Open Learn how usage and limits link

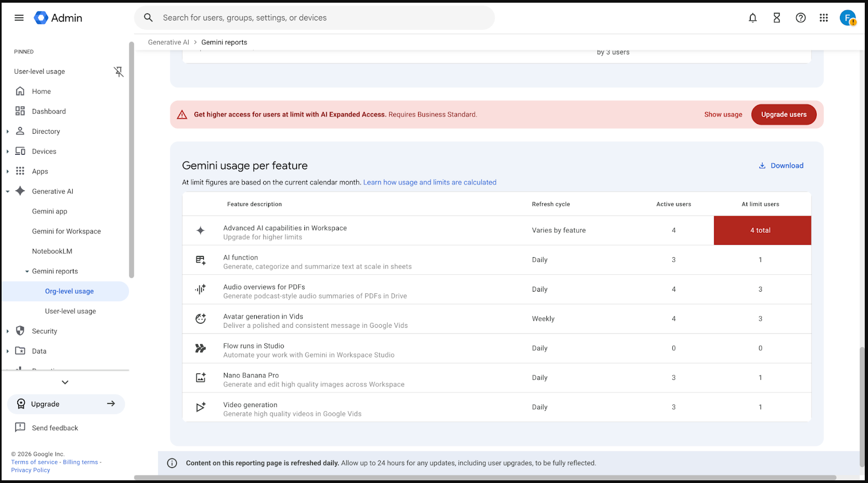tap(429, 182)
